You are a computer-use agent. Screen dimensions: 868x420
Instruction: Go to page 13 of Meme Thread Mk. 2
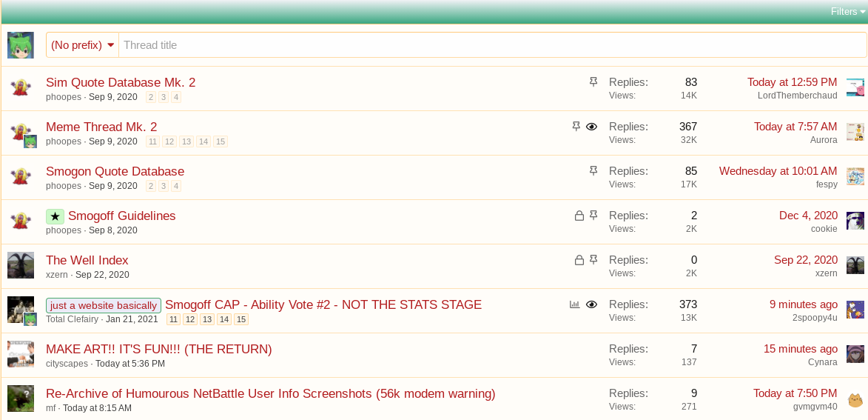click(186, 141)
